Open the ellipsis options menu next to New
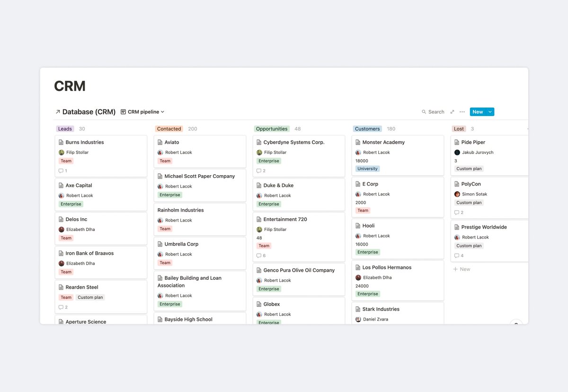 pyautogui.click(x=461, y=112)
